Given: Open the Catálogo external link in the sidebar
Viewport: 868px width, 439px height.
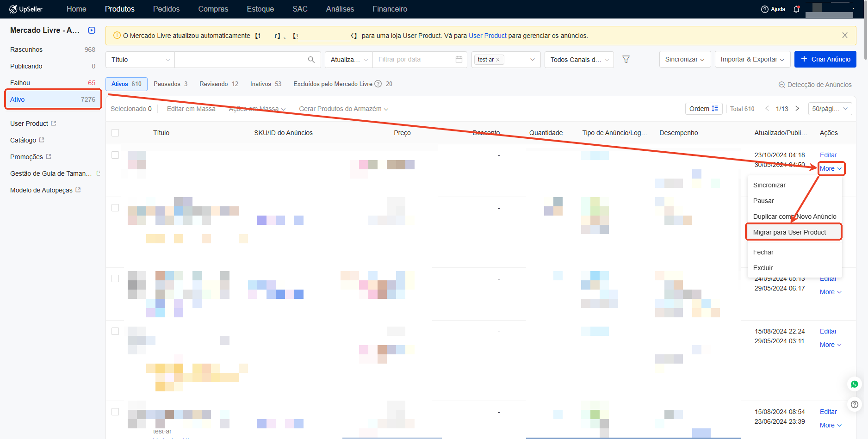Looking at the screenshot, I should 27,140.
